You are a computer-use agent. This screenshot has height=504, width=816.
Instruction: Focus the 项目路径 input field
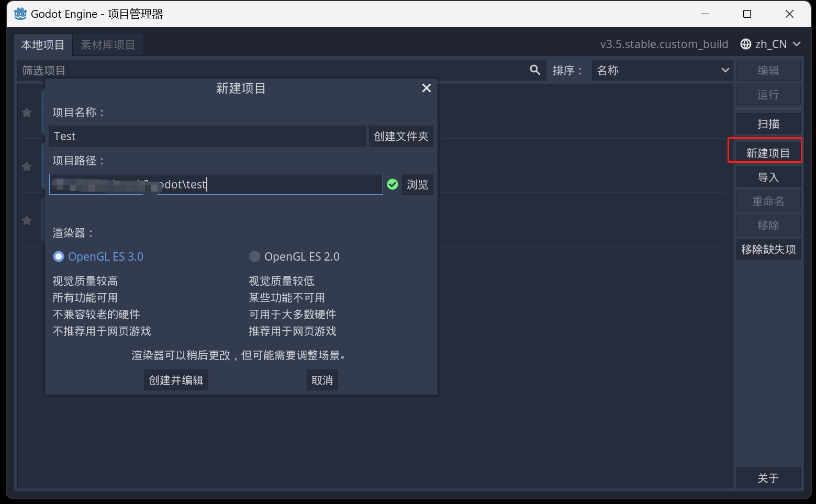pos(216,184)
